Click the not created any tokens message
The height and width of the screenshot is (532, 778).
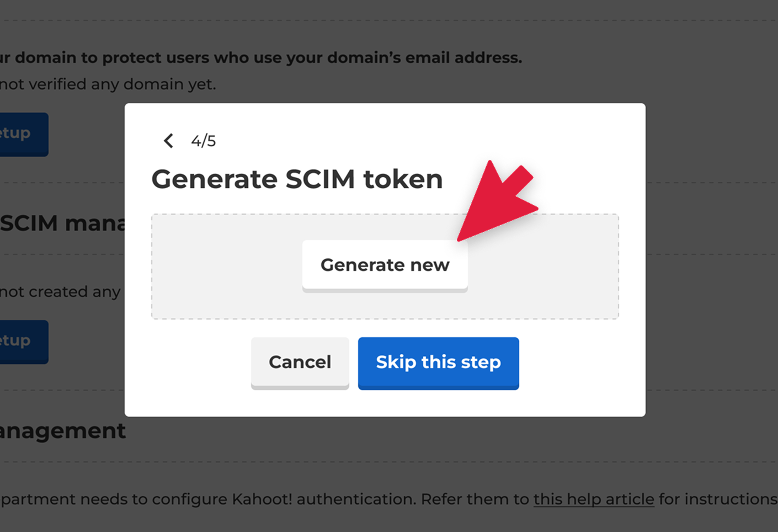(60, 291)
